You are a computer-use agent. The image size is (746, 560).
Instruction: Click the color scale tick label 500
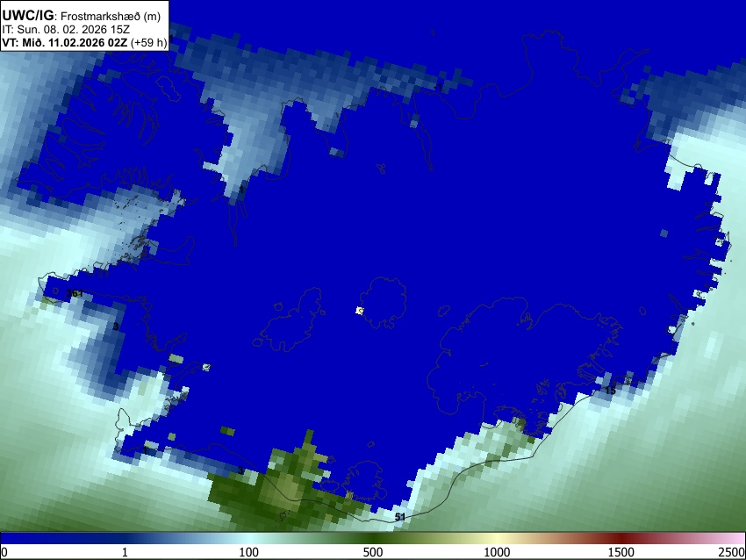pyautogui.click(x=372, y=552)
